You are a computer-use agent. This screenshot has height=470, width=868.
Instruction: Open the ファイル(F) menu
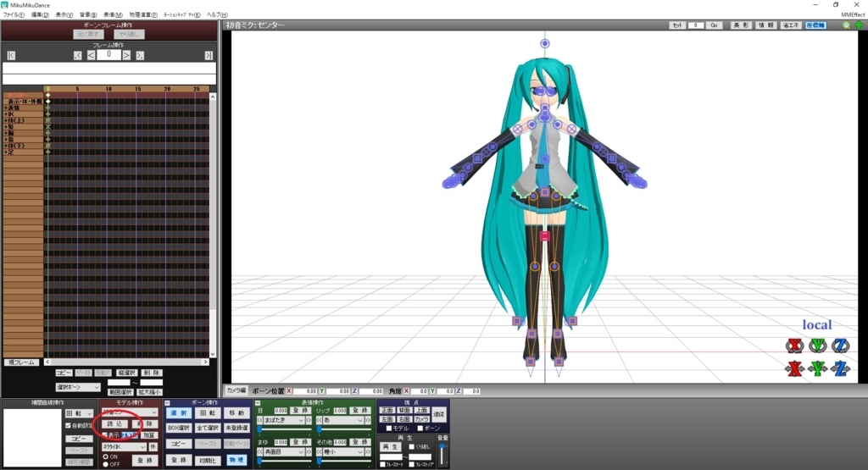pos(14,15)
